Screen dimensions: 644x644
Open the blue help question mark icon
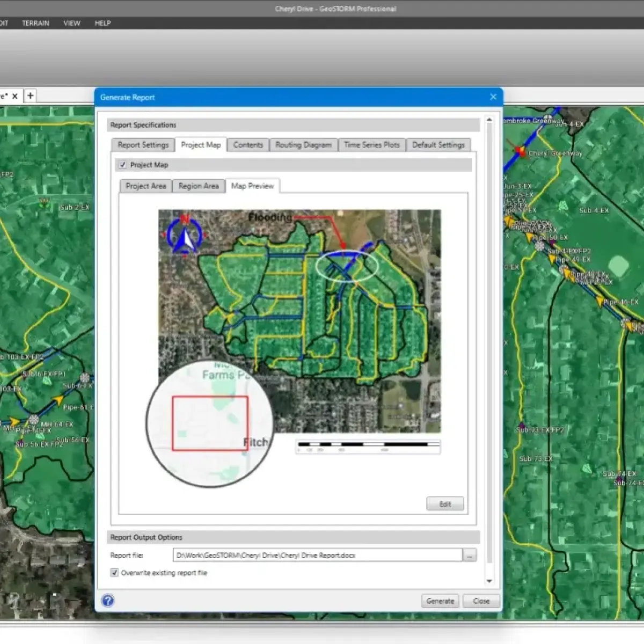click(108, 601)
